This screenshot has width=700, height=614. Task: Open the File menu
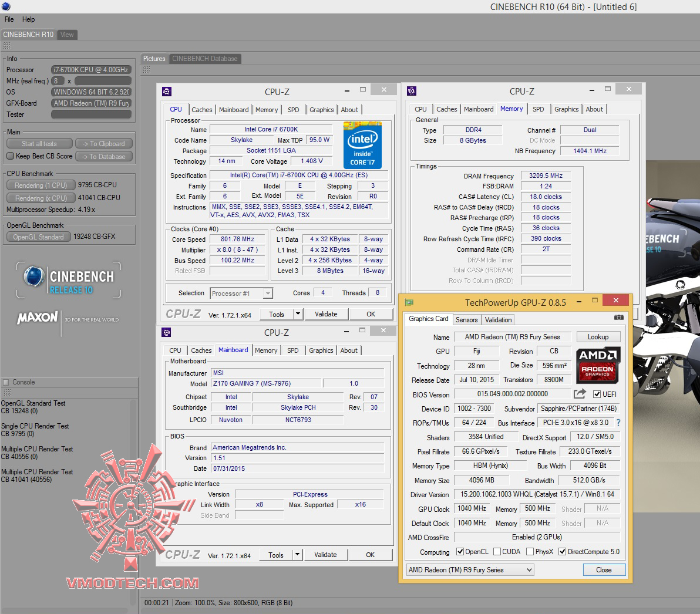(9, 19)
